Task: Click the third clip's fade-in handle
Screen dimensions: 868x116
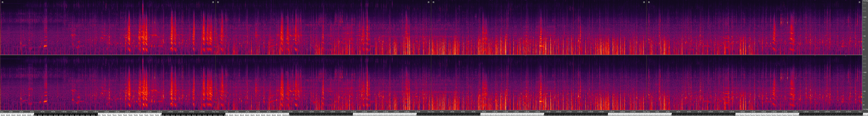Action: (433, 2)
